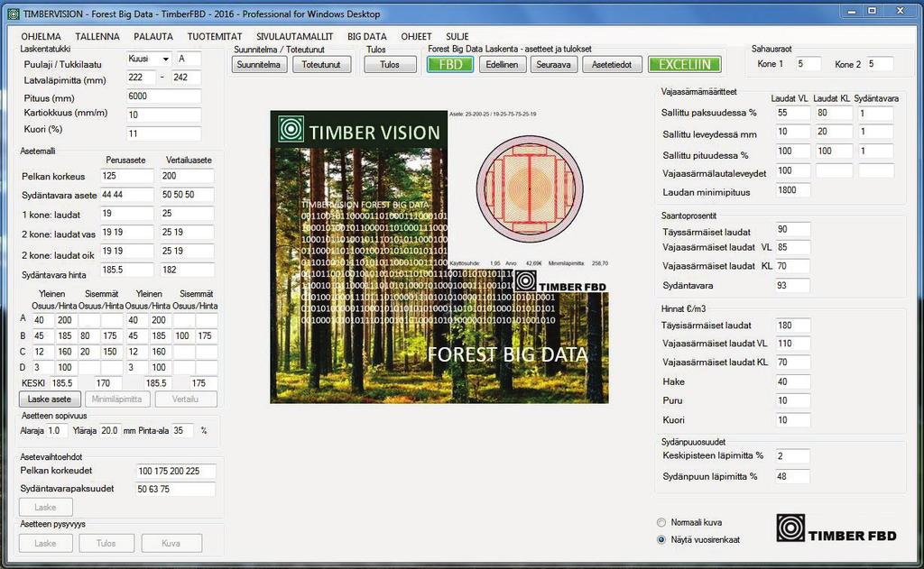This screenshot has width=924, height=569.
Task: Click Sydäntavara hinta field showing 185.5
Action: [x=126, y=270]
